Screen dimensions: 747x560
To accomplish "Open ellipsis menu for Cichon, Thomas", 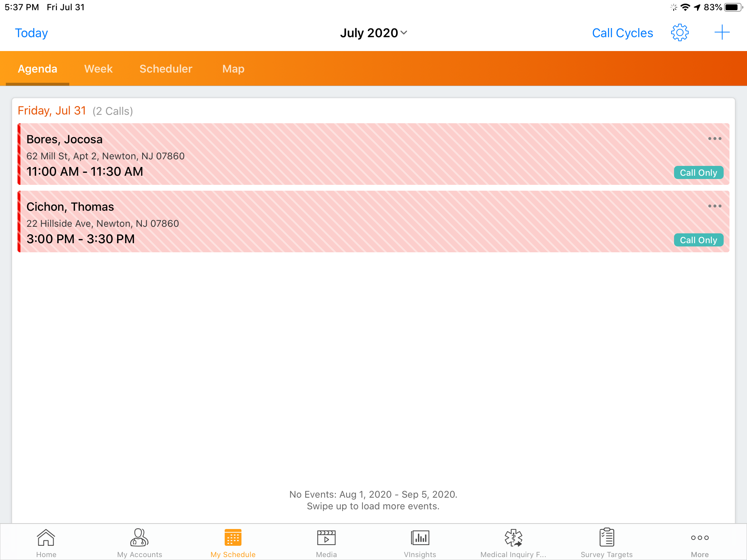I will pos(715,206).
